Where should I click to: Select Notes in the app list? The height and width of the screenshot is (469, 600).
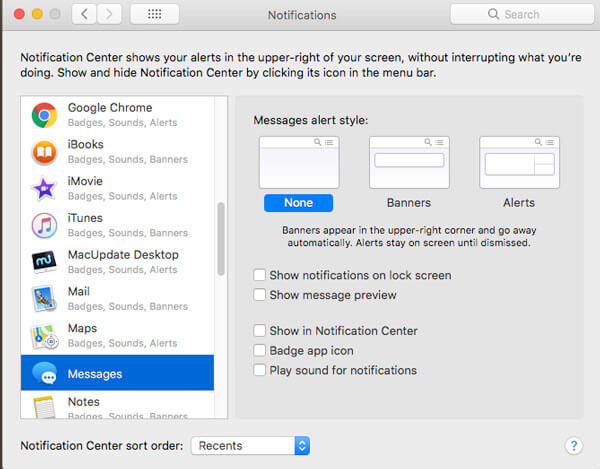coord(117,405)
